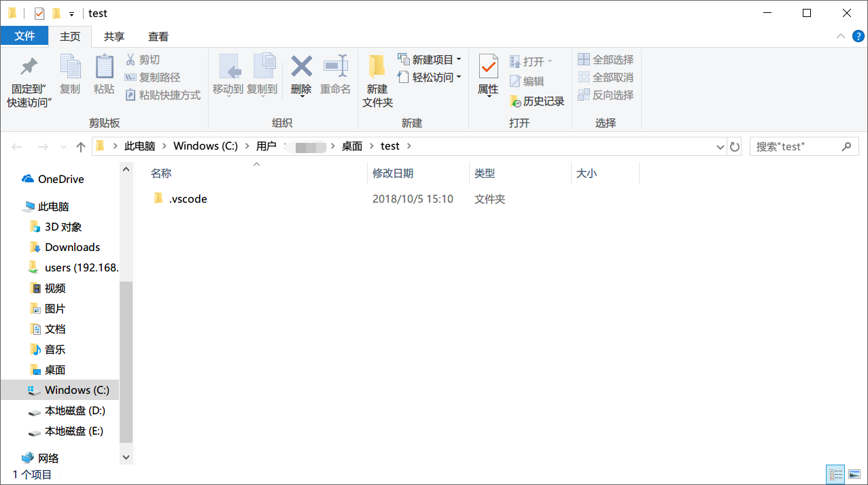The width and height of the screenshot is (868, 485).
Task: Switch to the 主页 ribbon tab
Action: coord(70,37)
